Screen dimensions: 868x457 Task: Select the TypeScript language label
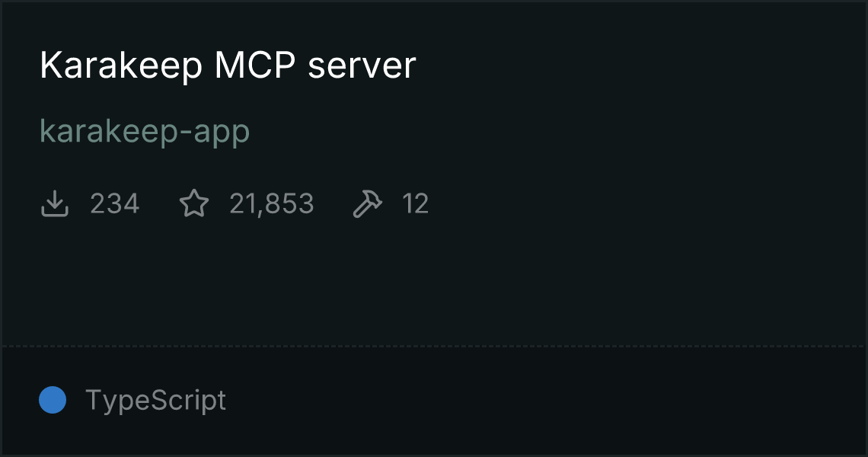pyautogui.click(x=155, y=400)
